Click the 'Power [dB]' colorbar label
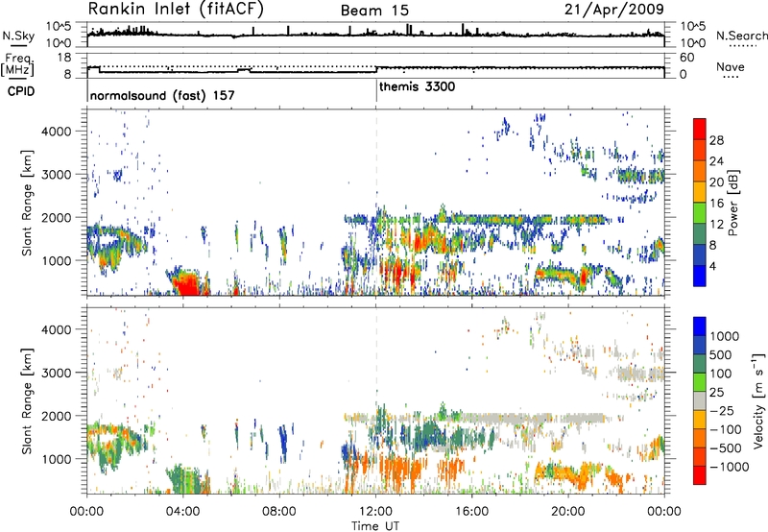Screen dimensions: 768x532 (733, 203)
